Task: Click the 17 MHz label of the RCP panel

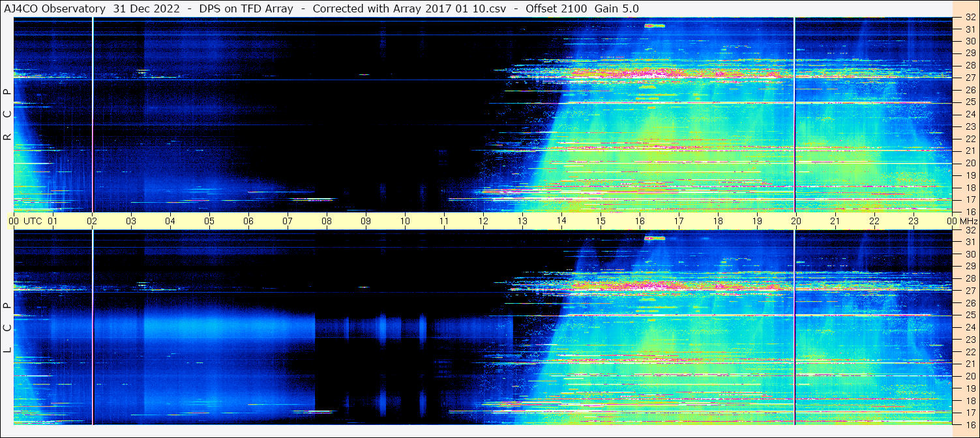Action: coord(970,199)
